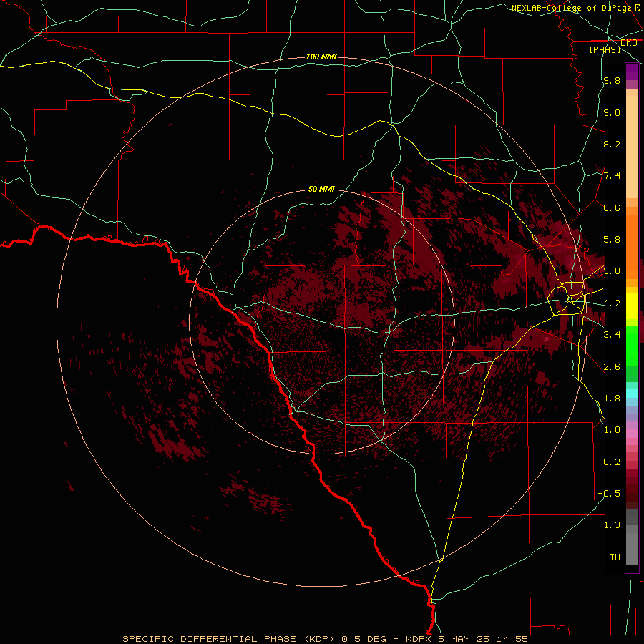The width and height of the screenshot is (644, 644).
Task: Click the -1.3 value on the color scale
Action: (609, 525)
